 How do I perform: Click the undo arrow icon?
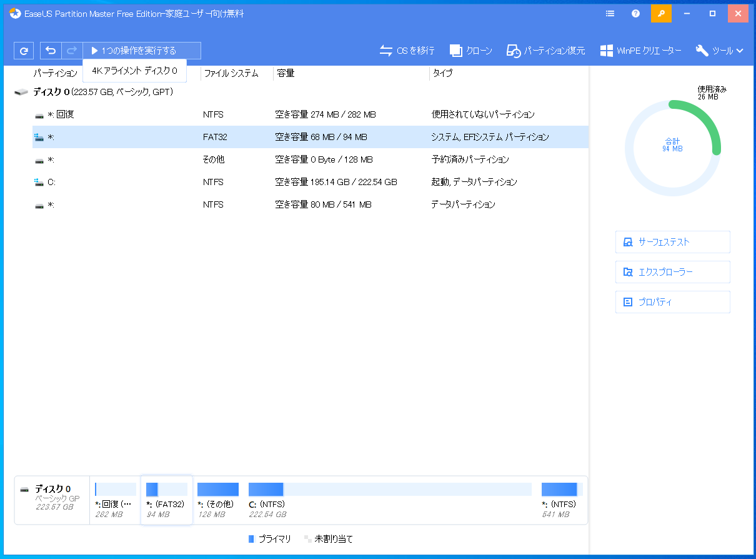[51, 51]
